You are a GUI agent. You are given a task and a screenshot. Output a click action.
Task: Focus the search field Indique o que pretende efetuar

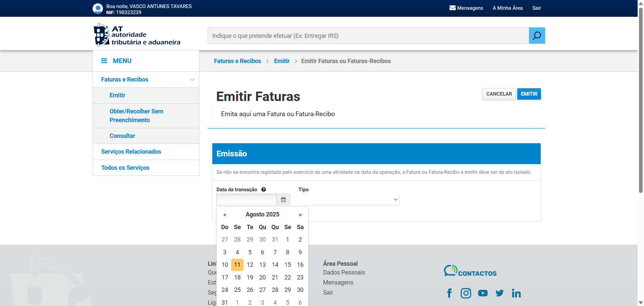point(368,36)
